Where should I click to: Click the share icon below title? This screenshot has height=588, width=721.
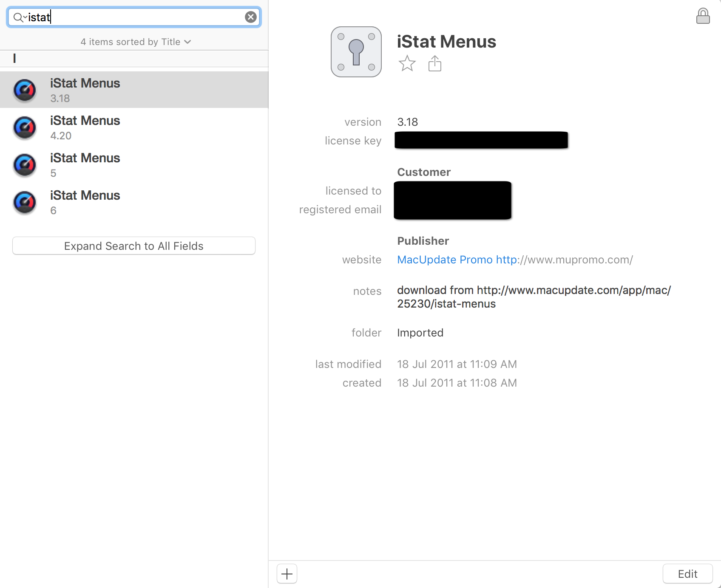point(434,64)
